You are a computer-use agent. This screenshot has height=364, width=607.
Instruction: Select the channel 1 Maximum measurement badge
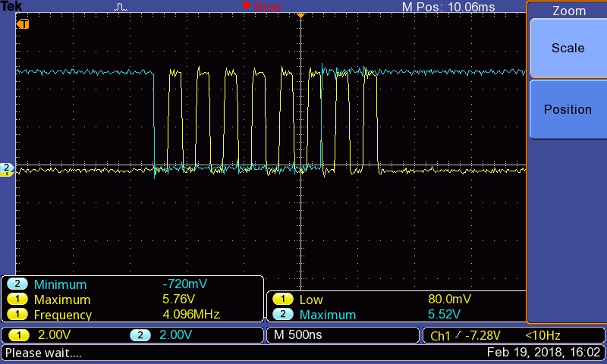[x=17, y=300]
